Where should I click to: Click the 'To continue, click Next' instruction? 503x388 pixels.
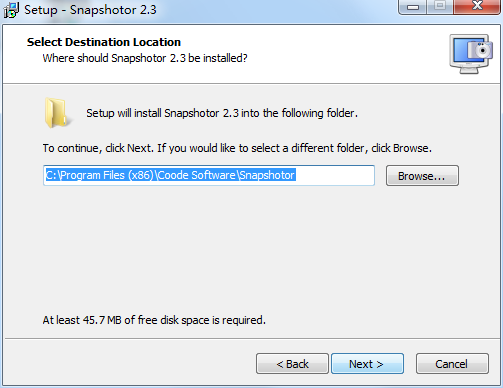237,148
